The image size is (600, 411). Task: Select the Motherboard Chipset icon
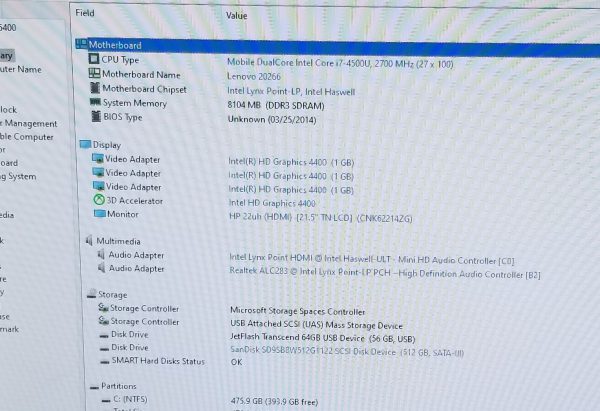coord(95,89)
